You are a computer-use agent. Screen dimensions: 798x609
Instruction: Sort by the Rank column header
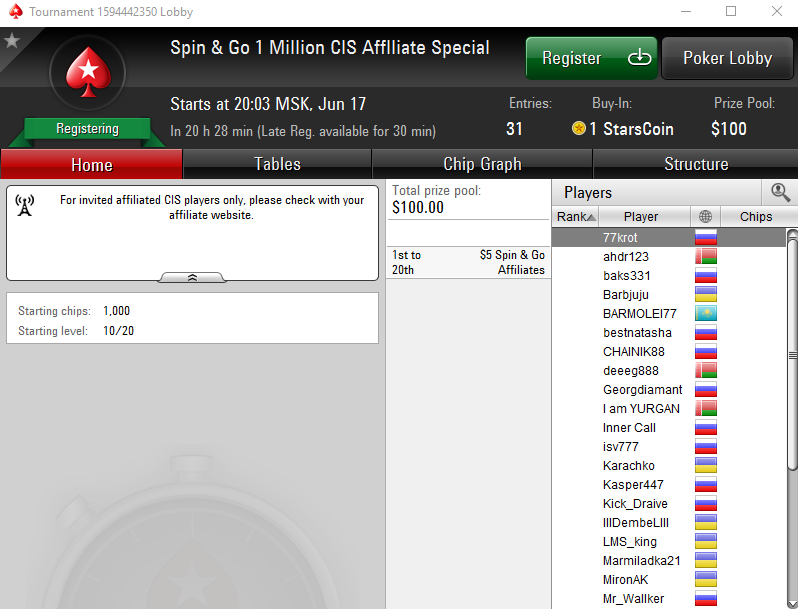[x=575, y=217]
